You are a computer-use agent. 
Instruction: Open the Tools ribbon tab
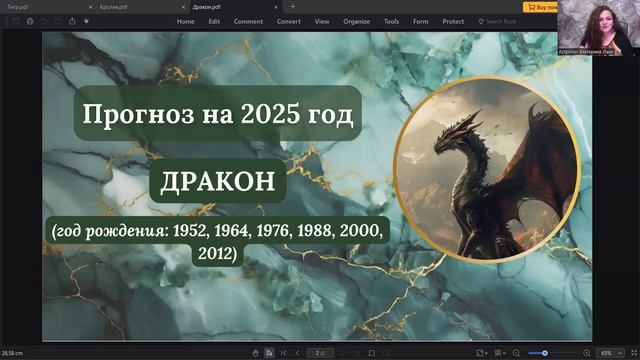(x=391, y=22)
